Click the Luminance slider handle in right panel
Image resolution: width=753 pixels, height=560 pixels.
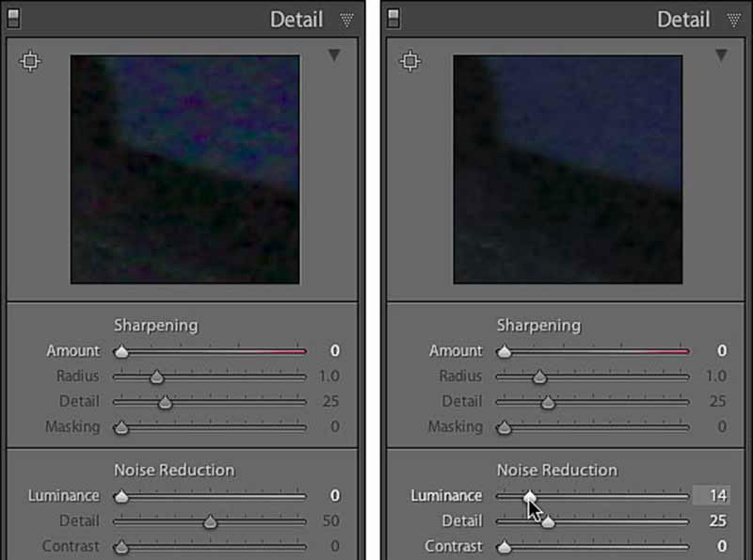pos(530,496)
